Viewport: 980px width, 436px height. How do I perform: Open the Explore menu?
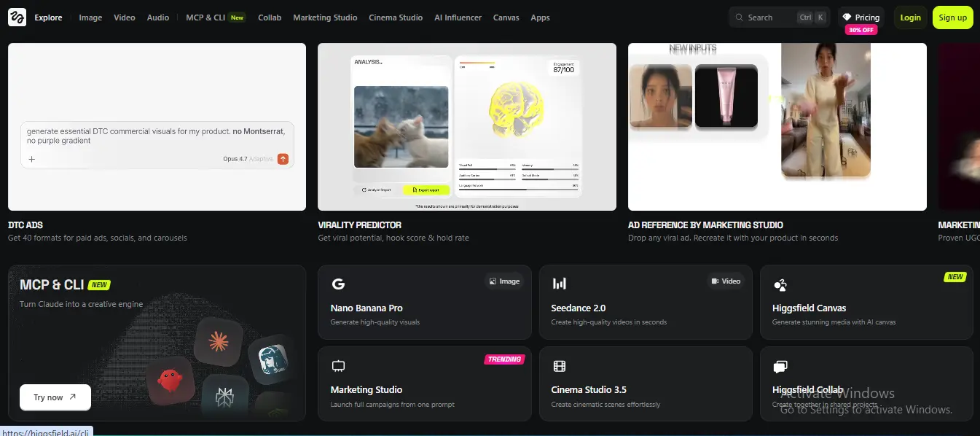pyautogui.click(x=48, y=17)
